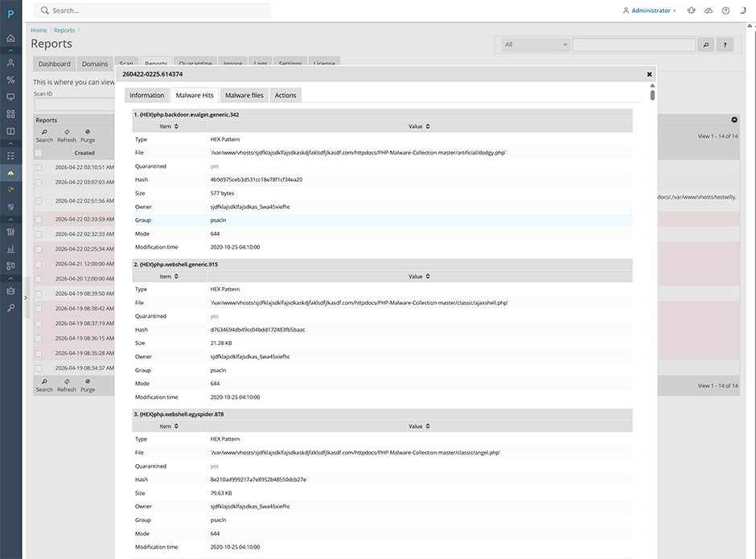The image size is (756, 559).
Task: Open the Actions tab in the dialog
Action: tap(286, 96)
